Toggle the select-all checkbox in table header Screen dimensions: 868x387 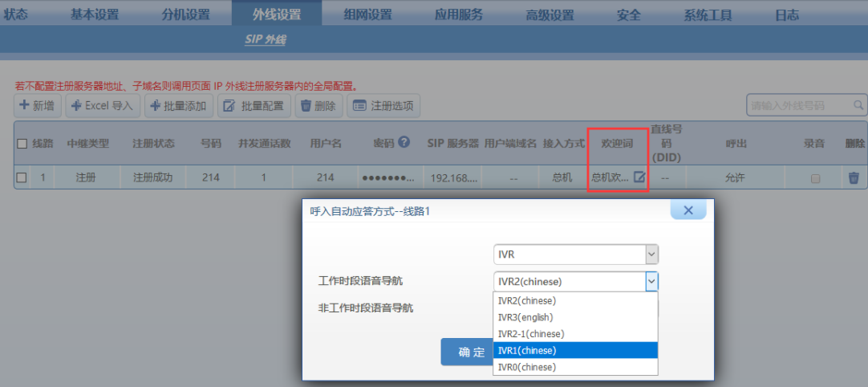click(x=22, y=143)
